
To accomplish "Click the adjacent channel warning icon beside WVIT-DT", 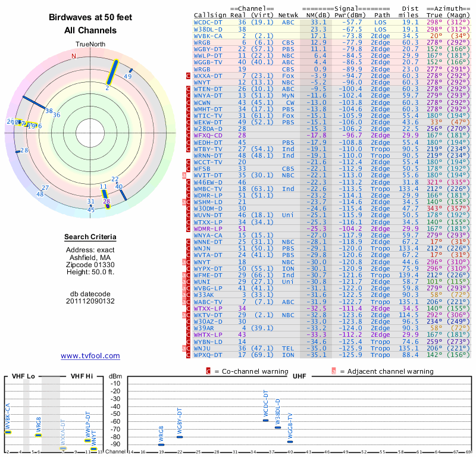I will point(184,175).
